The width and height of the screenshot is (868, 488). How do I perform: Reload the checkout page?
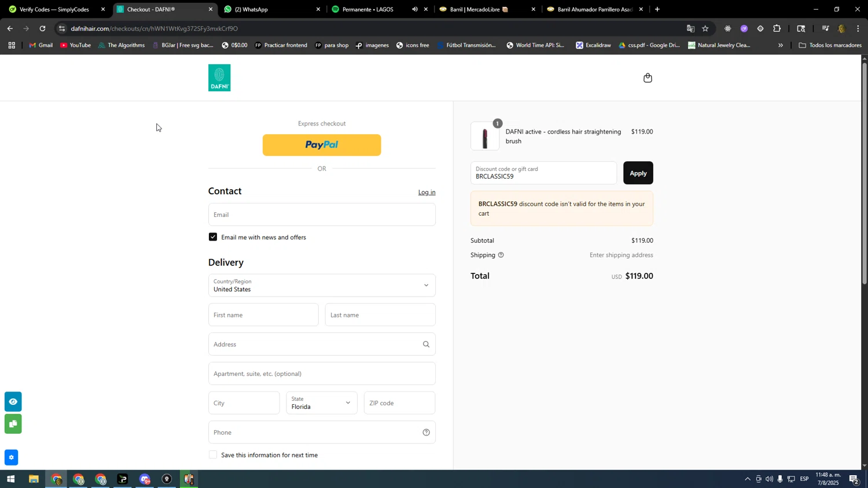42,28
